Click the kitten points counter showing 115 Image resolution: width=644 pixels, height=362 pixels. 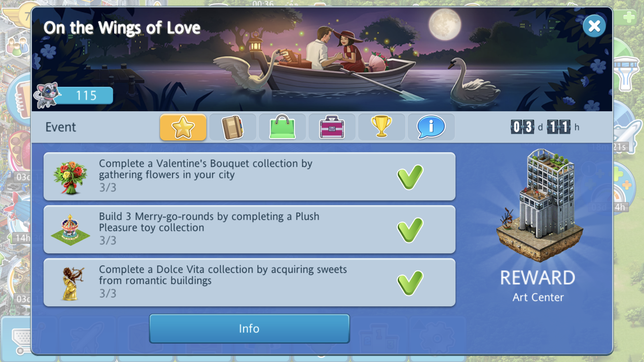click(x=73, y=95)
